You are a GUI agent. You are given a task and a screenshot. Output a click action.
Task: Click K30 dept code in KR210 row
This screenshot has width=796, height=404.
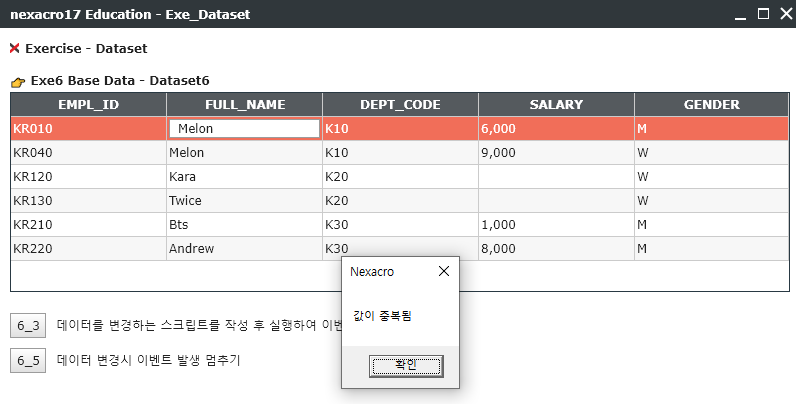coord(401,224)
